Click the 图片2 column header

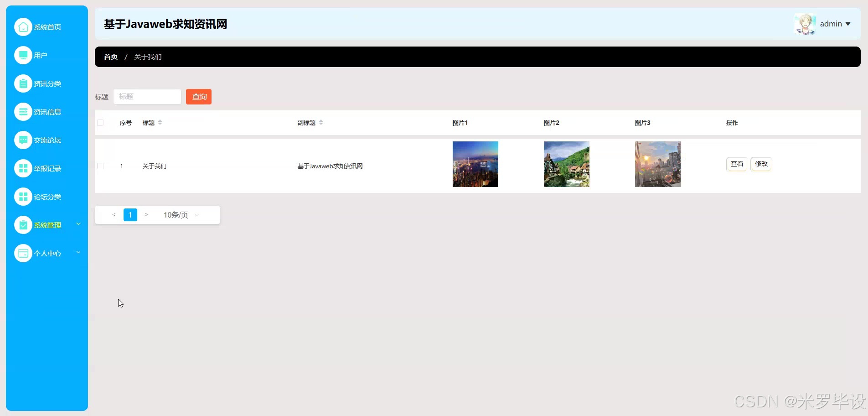552,123
